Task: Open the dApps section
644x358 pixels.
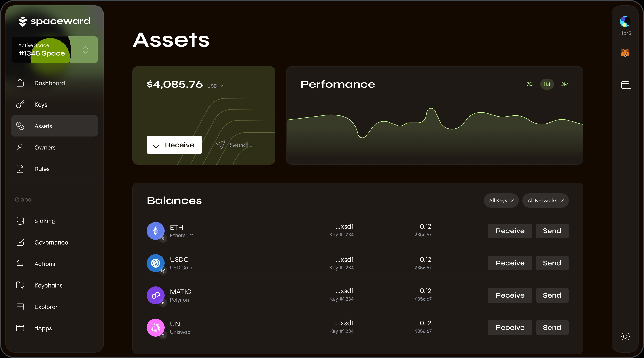Action: pos(43,328)
